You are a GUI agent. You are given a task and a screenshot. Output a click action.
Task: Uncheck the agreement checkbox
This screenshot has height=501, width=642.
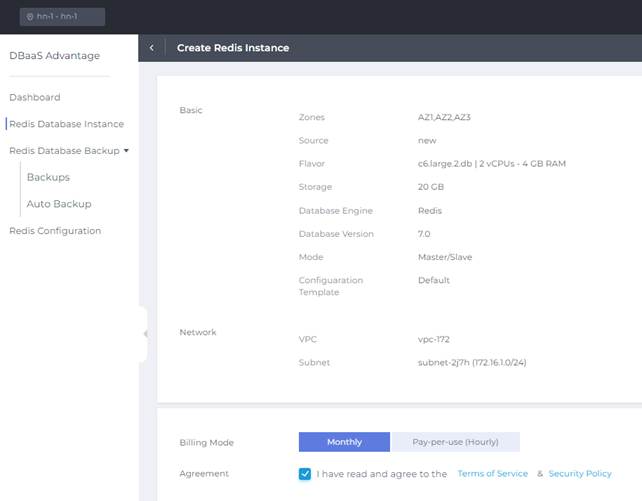[305, 474]
